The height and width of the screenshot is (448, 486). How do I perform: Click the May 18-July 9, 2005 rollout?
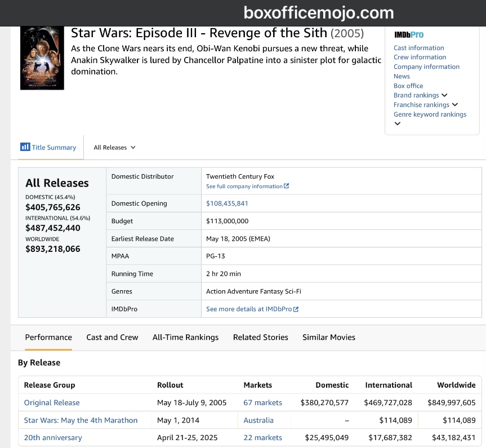[x=191, y=402]
